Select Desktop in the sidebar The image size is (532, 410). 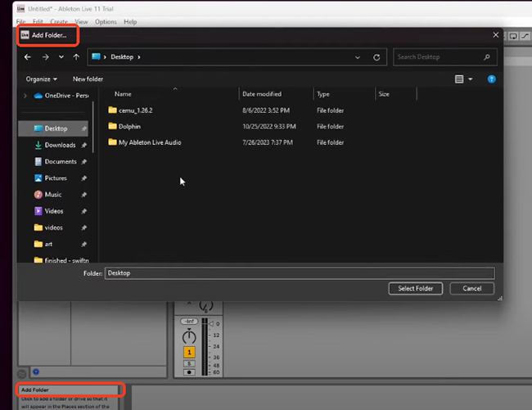(53, 128)
